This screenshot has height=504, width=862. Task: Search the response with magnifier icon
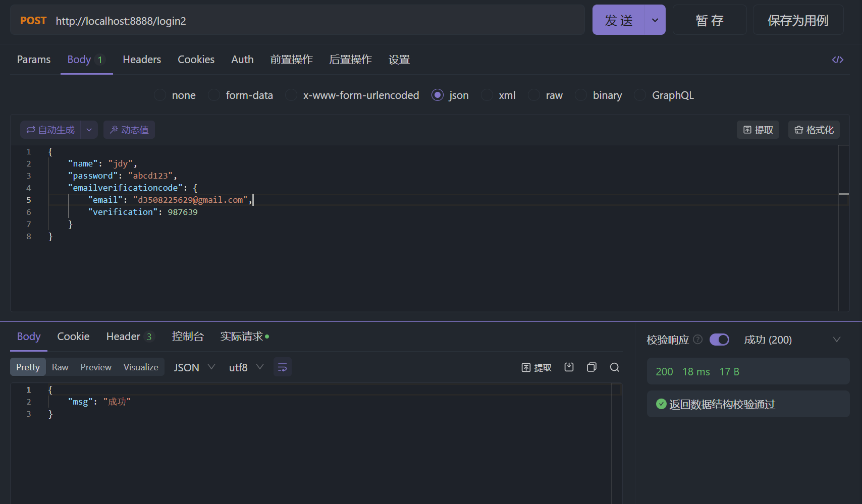[615, 367]
